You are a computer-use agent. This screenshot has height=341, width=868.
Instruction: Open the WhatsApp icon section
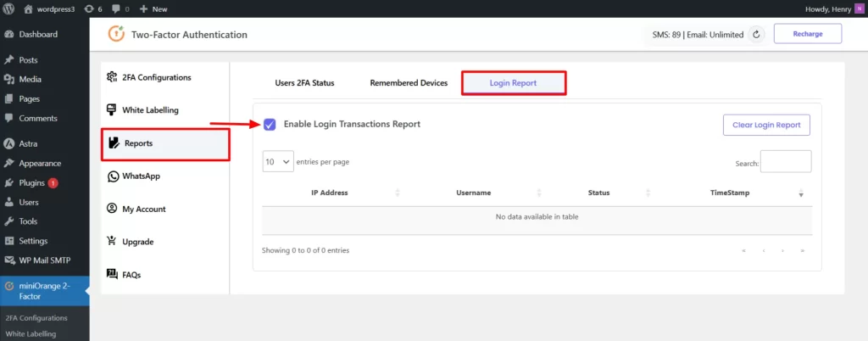click(113, 176)
